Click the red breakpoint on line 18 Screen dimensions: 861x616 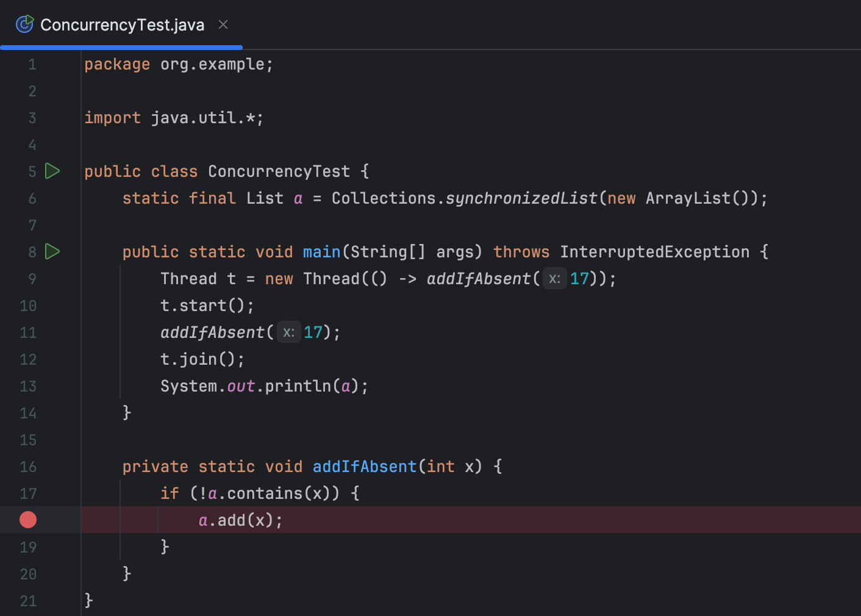click(x=27, y=520)
